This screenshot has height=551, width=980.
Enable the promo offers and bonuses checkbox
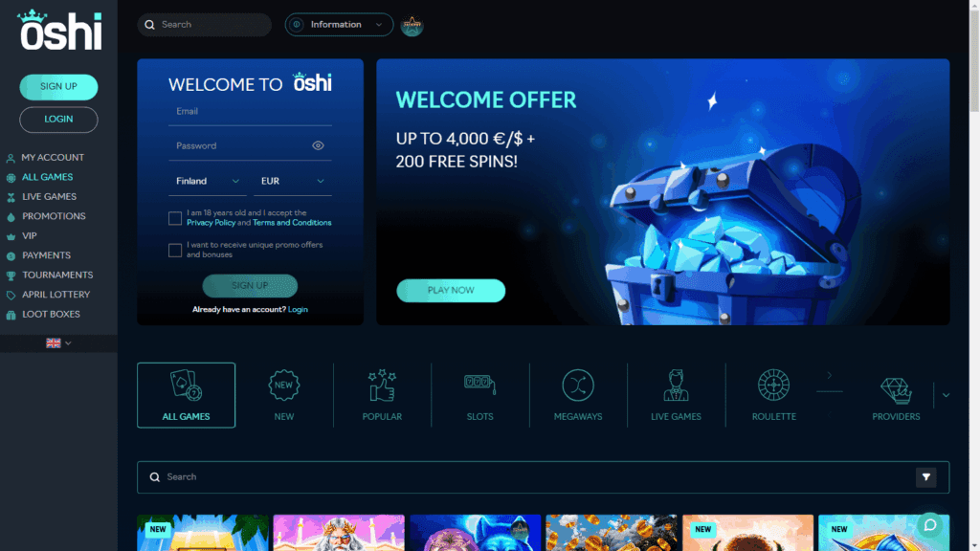[175, 250]
